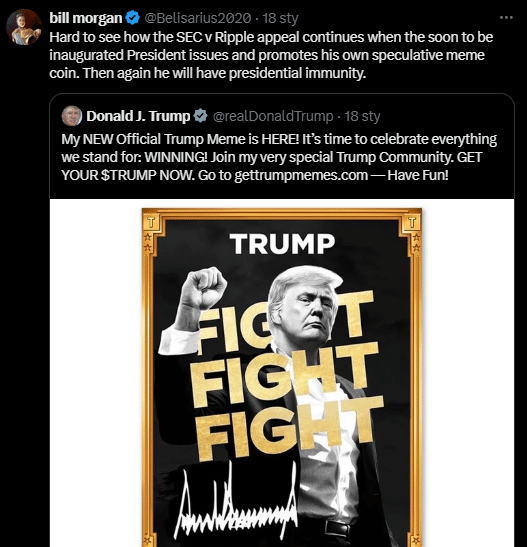Click the white TRUMP title on the poster
527x547 pixels.
[x=282, y=244]
